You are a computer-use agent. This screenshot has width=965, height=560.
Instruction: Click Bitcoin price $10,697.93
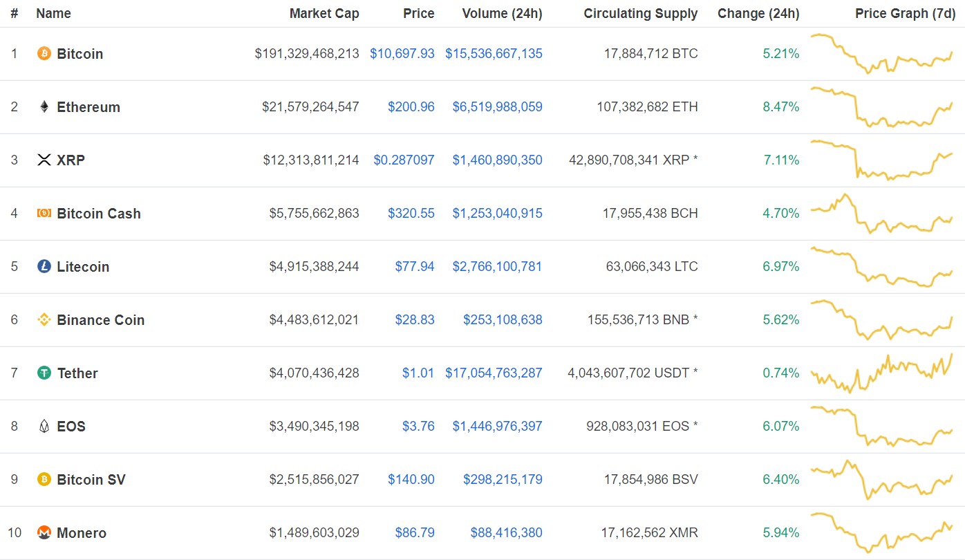pos(402,53)
